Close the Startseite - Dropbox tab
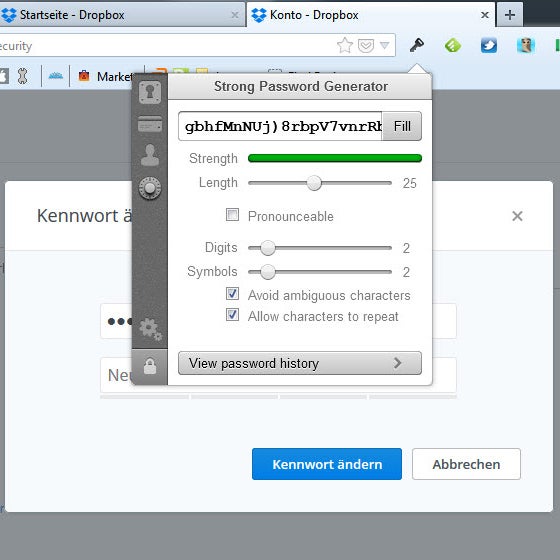This screenshot has height=560, width=560. 235,15
